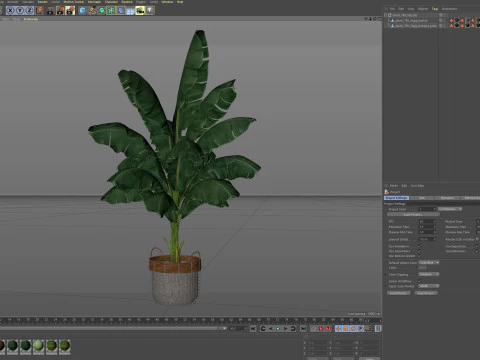This screenshot has height=360, width=480.
Task: Select the Project Settings tab
Action: pyautogui.click(x=396, y=198)
